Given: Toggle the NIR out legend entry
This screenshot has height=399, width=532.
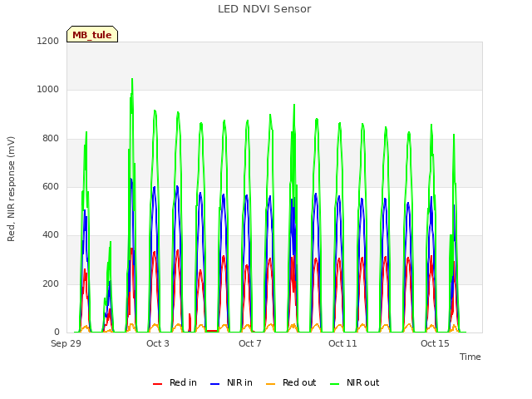Looking at the screenshot, I should click(x=355, y=382).
